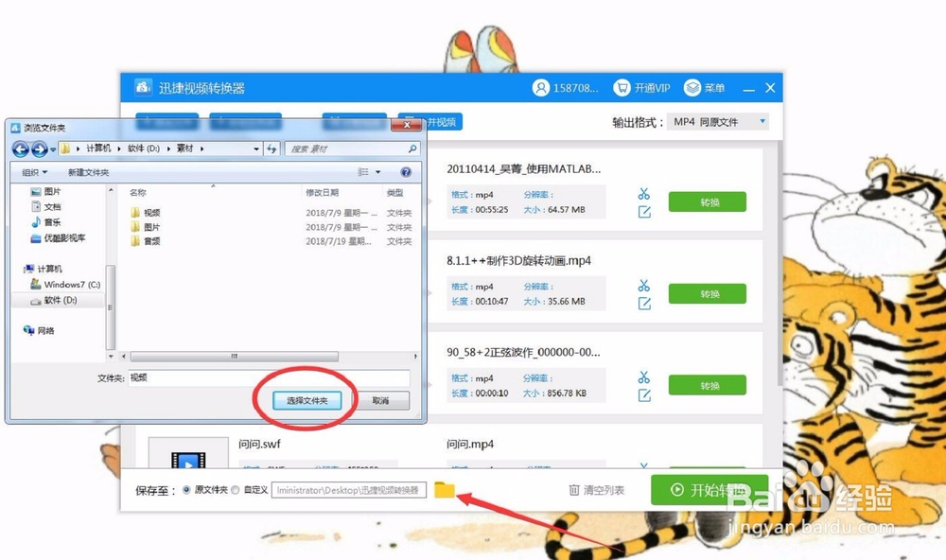Select the 原文件夹 radio button
Viewport: 946px width, 560px height.
pyautogui.click(x=188, y=490)
